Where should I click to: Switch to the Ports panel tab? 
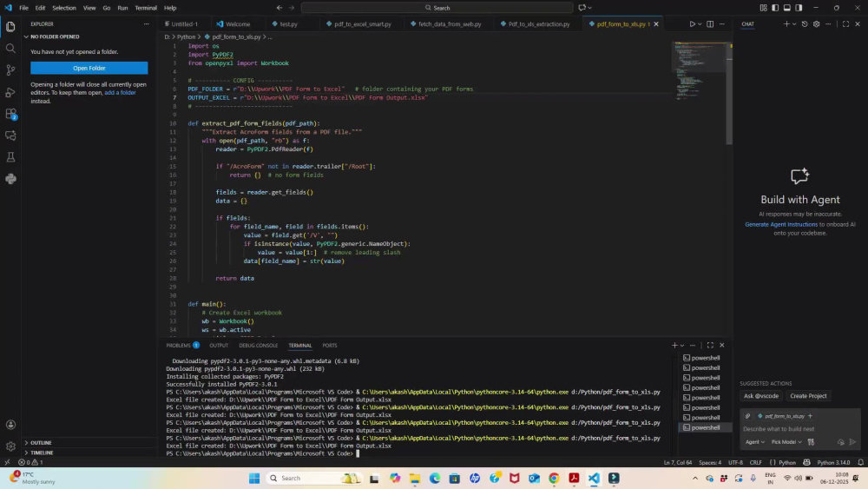329,345
